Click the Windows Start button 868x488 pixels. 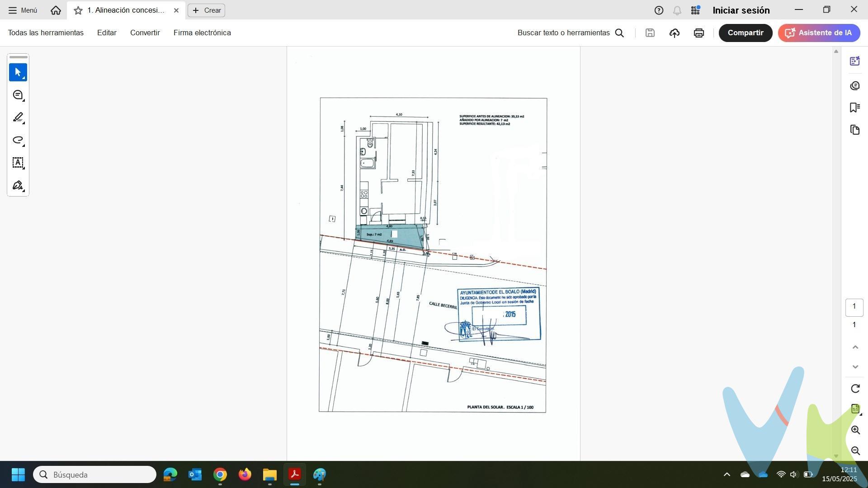18,474
